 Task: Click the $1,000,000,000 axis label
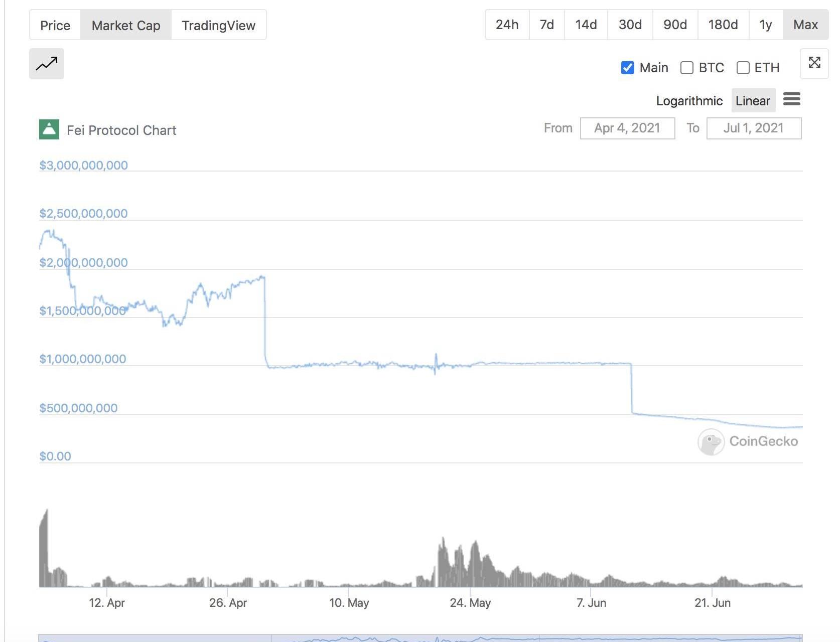pyautogui.click(x=83, y=359)
